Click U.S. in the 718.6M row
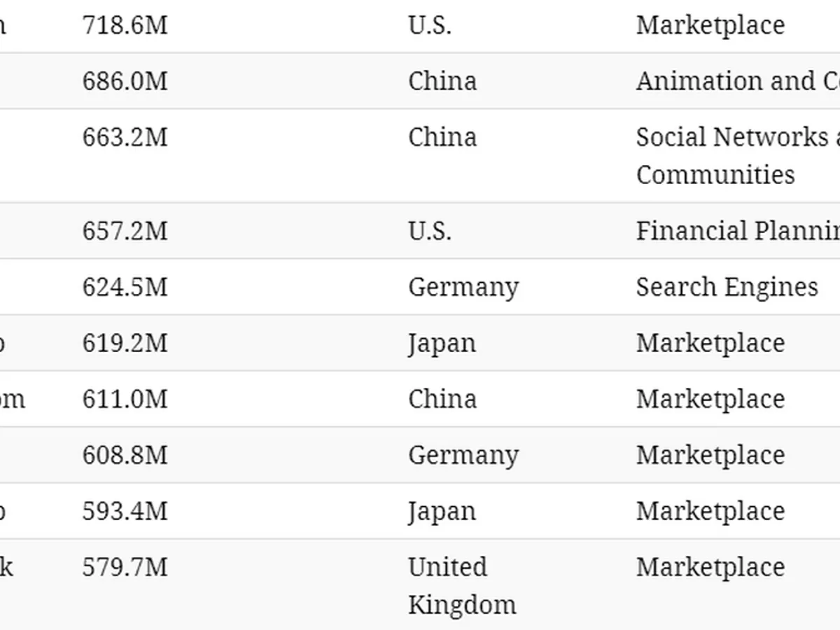Screen dimensions: 840x630 (430, 25)
